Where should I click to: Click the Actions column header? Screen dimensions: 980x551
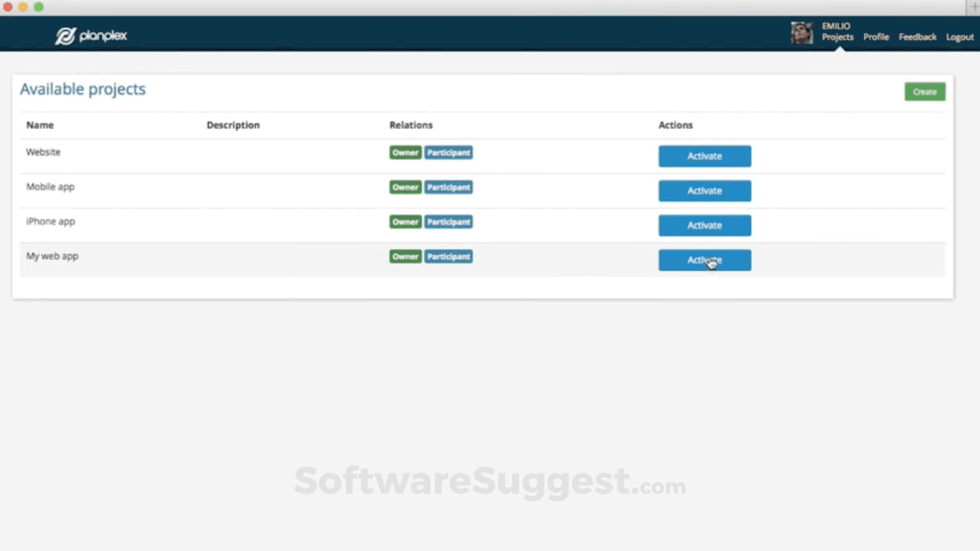point(676,125)
